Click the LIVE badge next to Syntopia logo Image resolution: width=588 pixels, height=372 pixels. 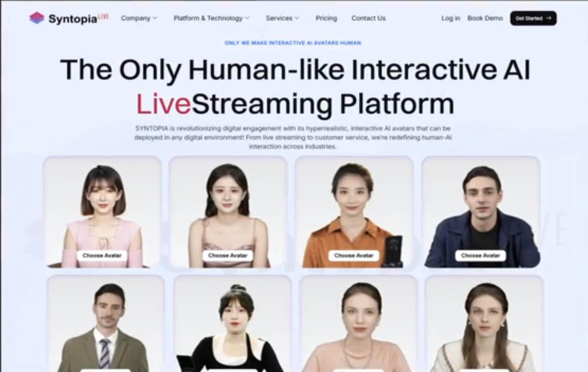click(x=103, y=15)
